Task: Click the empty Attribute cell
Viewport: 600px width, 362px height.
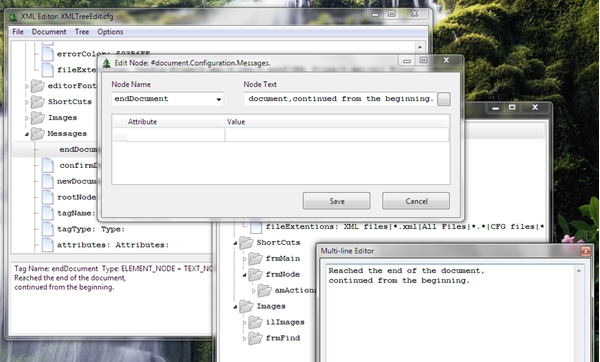Action: pyautogui.click(x=175, y=135)
